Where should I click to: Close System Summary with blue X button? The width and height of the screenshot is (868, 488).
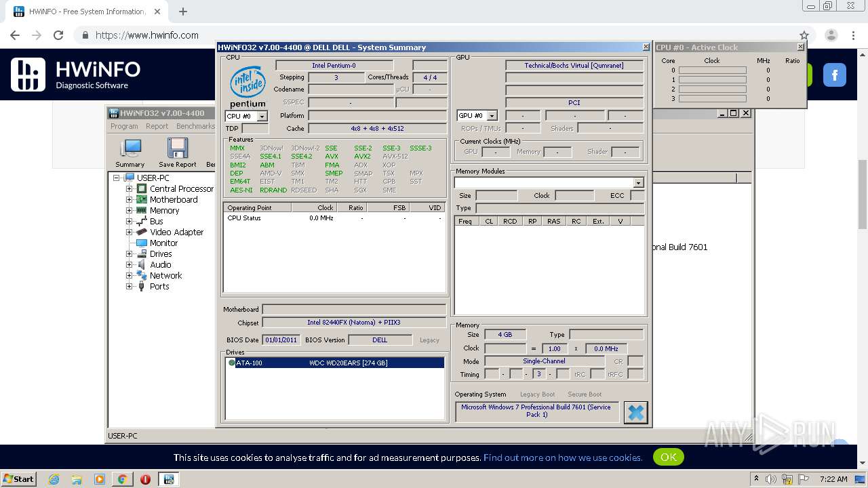[635, 412]
